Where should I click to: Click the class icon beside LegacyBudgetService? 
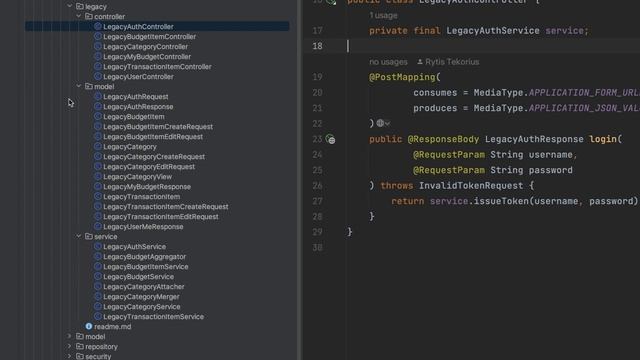click(x=98, y=276)
